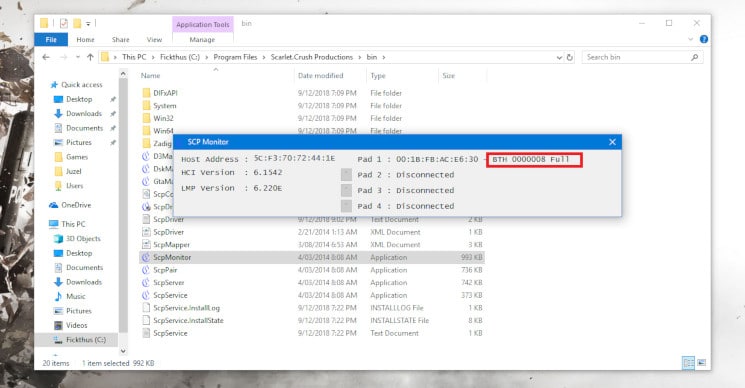The height and width of the screenshot is (388, 745).
Task: Switch to large icons view layout
Action: 702,363
